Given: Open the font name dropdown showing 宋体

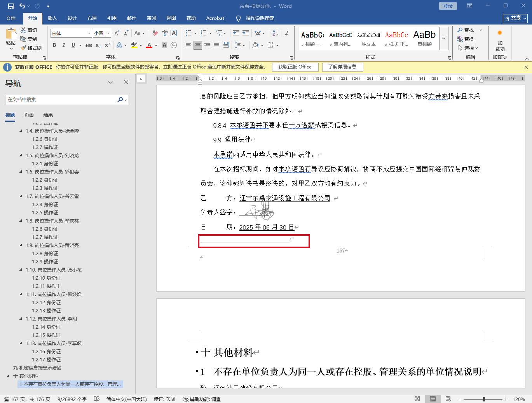Looking at the screenshot, I should tap(89, 33).
